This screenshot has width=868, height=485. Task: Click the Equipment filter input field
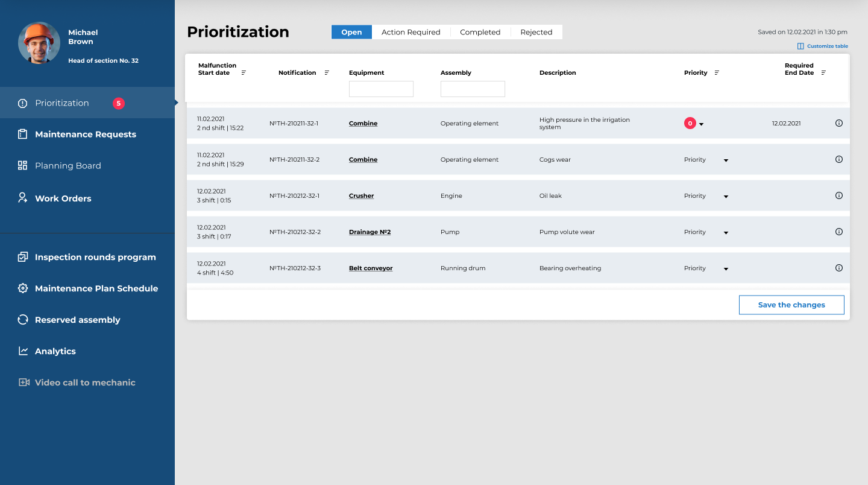tap(381, 89)
